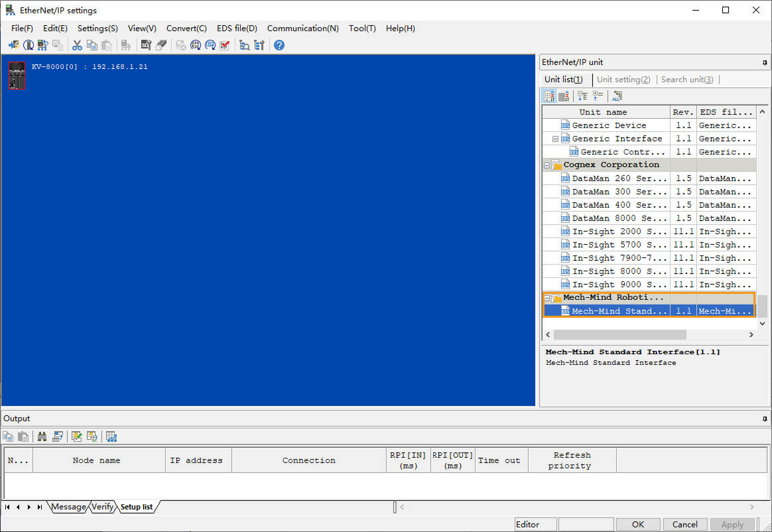Viewport: 772px width, 532px height.
Task: Switch to the Unit setting tab
Action: 622,79
